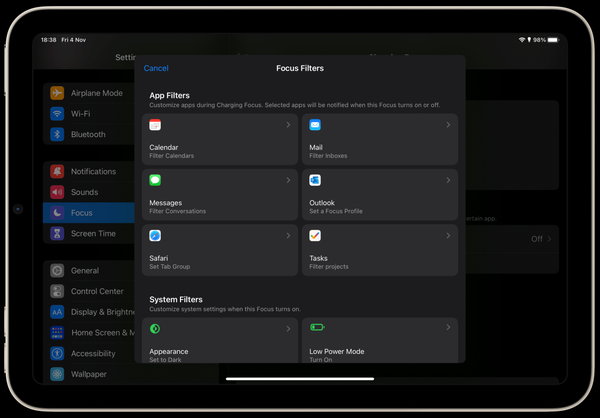Viewport: 600px width, 418px height.
Task: Open Safari filter via its chevron
Action: coord(289,235)
